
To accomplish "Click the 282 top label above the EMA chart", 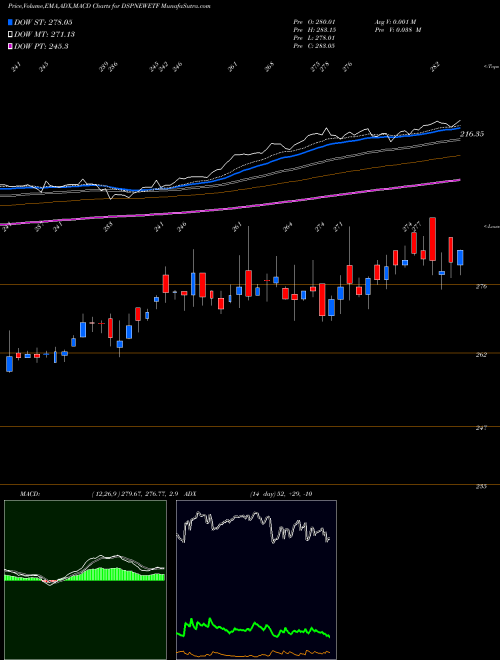I will point(436,67).
